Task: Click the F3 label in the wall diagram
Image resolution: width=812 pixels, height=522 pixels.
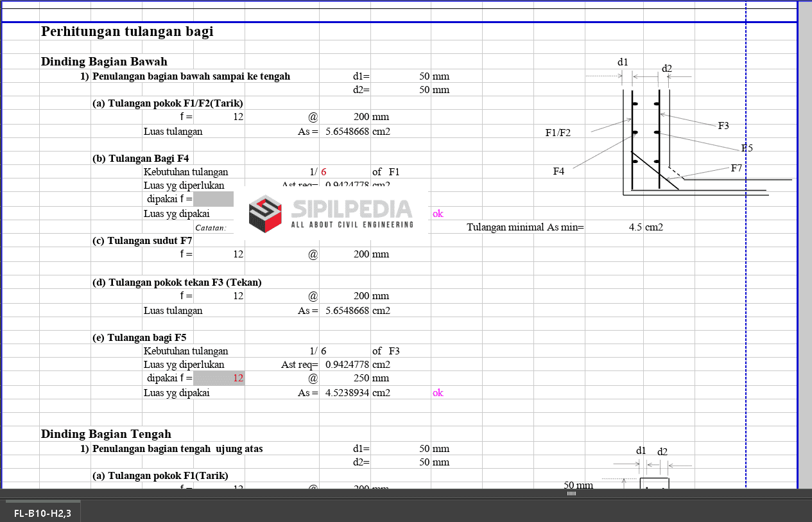Action: click(x=723, y=126)
